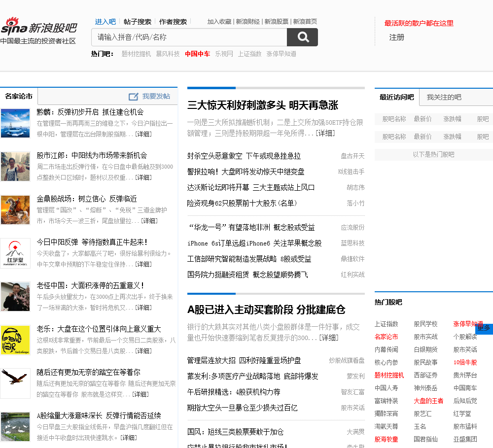Click the 蓝思科技 bar link
The width and height of the screenshot is (493, 448).
tap(352, 243)
